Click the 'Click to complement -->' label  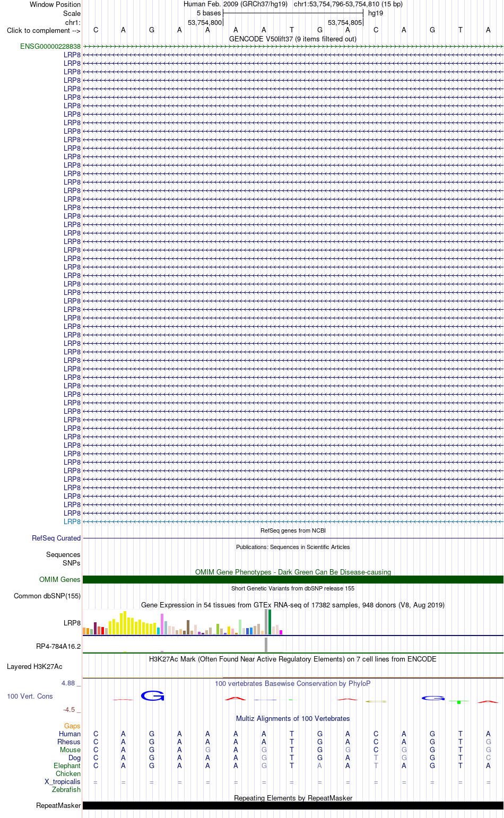point(44,30)
